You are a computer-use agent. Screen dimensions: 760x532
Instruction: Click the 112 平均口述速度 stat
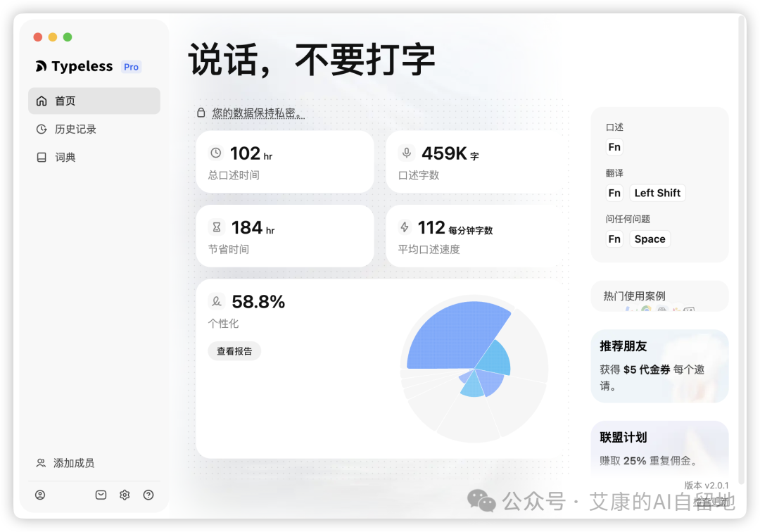tap(475, 236)
